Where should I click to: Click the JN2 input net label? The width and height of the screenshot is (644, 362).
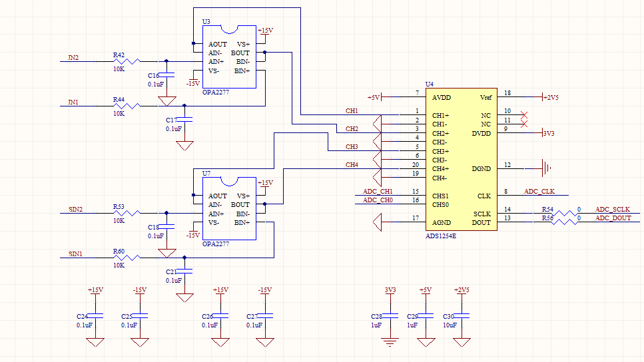(x=73, y=57)
